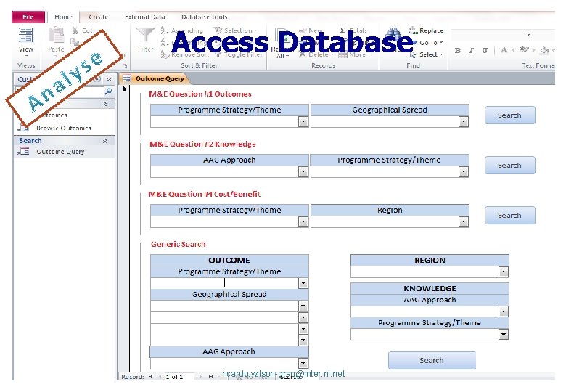Click Remove Sort in Sort & Filter

[x=185, y=54]
